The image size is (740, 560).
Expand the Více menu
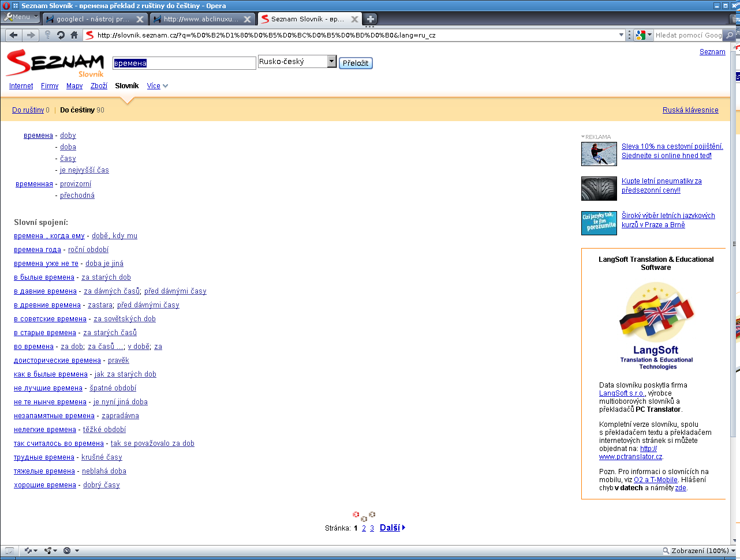[x=158, y=86]
